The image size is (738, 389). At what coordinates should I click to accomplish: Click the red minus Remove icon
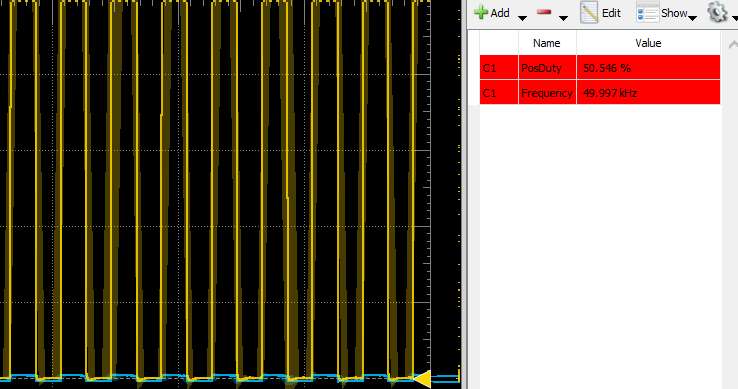click(544, 12)
